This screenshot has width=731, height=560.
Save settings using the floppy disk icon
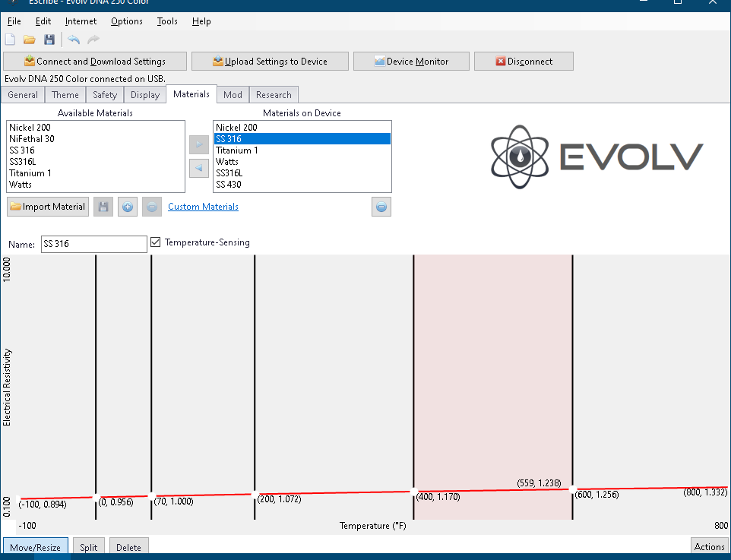pos(49,40)
